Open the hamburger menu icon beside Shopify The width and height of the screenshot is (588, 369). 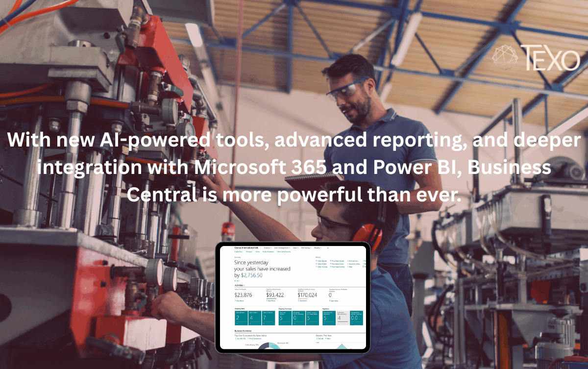[329, 248]
